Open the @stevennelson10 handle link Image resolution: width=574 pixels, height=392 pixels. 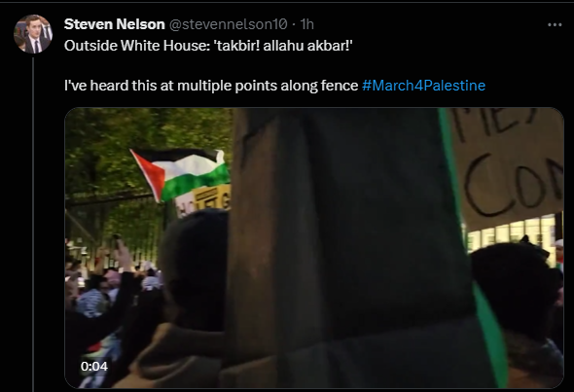point(228,24)
